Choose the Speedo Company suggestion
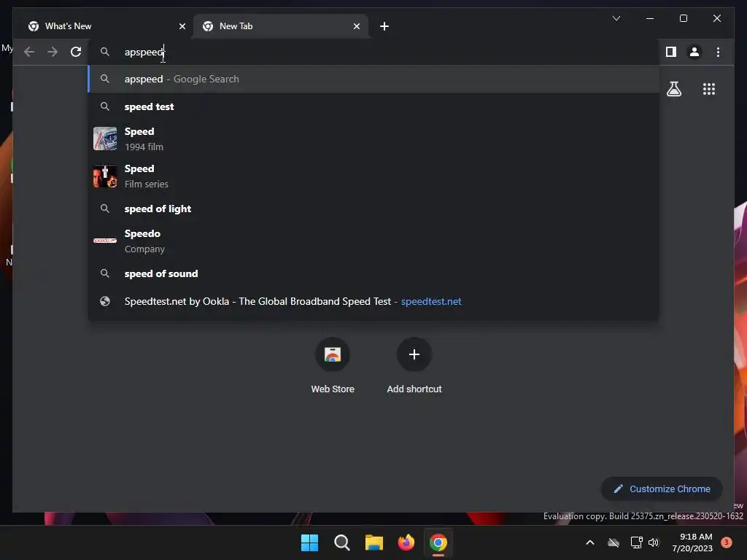This screenshot has width=747, height=560. pos(374,241)
